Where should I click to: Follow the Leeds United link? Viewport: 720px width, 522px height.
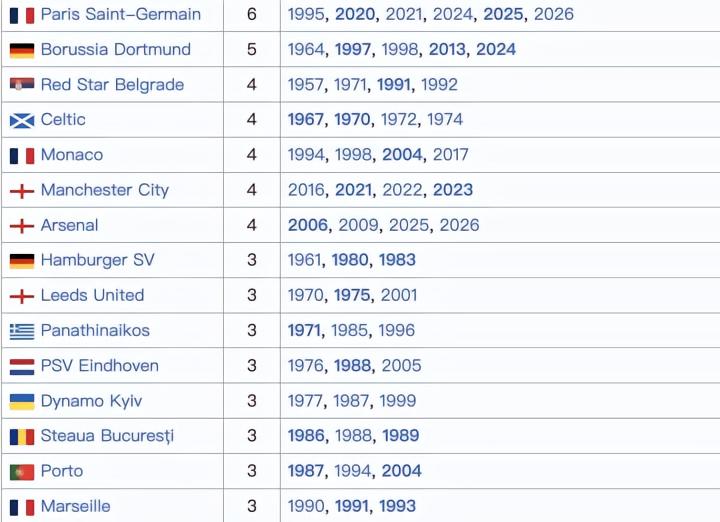tap(92, 296)
